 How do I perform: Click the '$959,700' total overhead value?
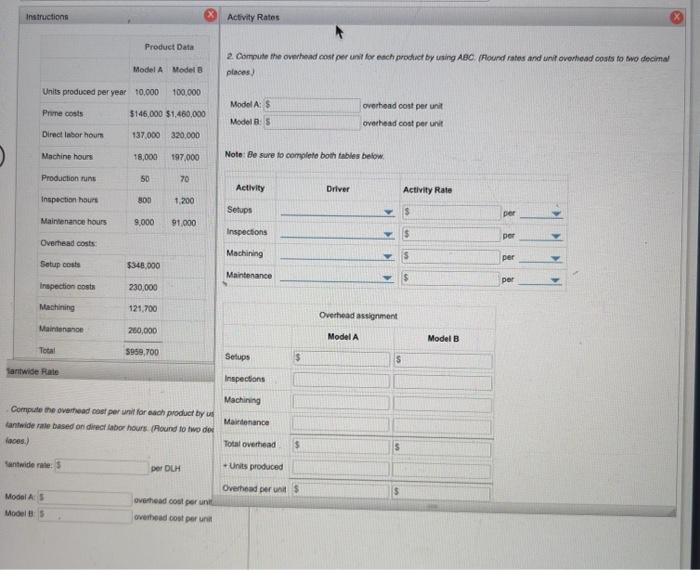(142, 352)
